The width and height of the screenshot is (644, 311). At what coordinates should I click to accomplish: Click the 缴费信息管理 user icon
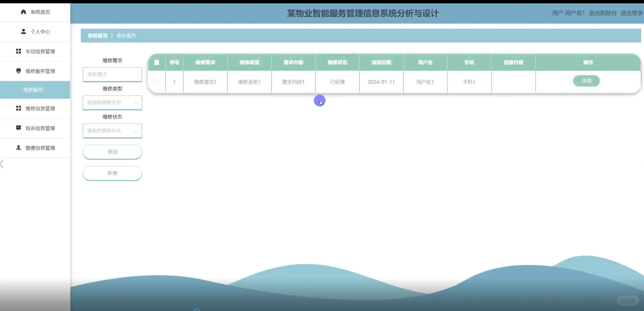[x=18, y=148]
